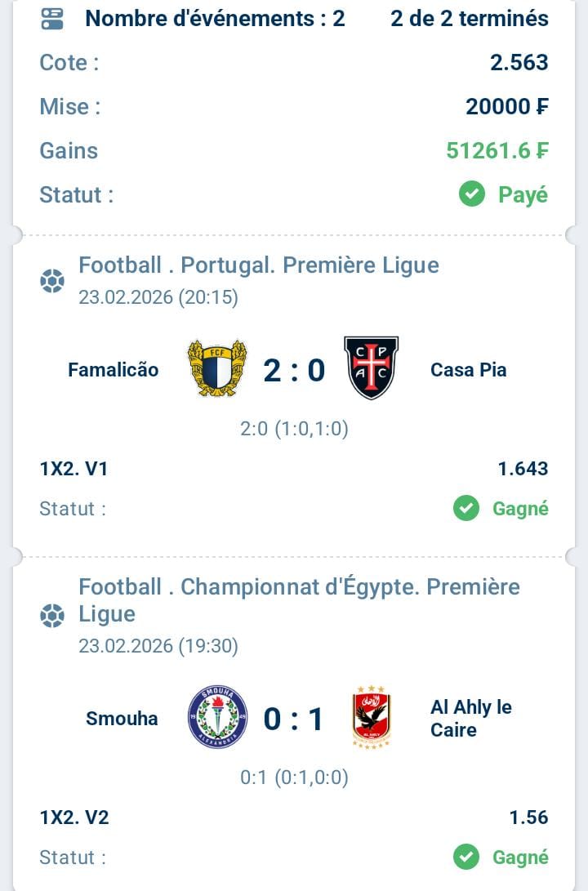588x891 pixels.
Task: Tap the Famalicão club crest
Action: pyautogui.click(x=217, y=368)
